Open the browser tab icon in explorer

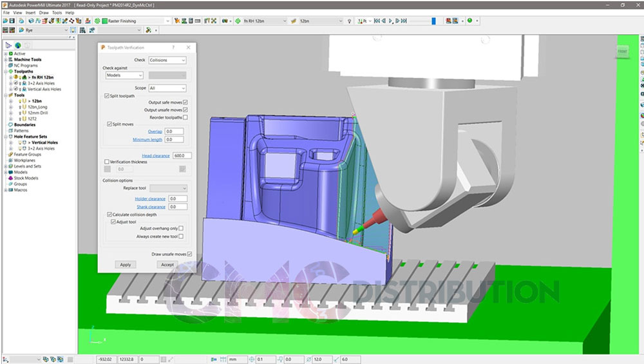(x=17, y=45)
